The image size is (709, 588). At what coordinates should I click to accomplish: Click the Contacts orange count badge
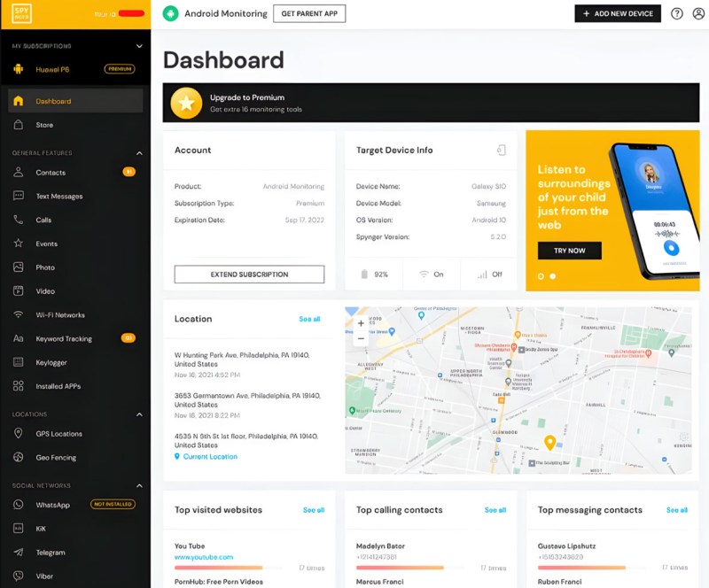click(129, 172)
